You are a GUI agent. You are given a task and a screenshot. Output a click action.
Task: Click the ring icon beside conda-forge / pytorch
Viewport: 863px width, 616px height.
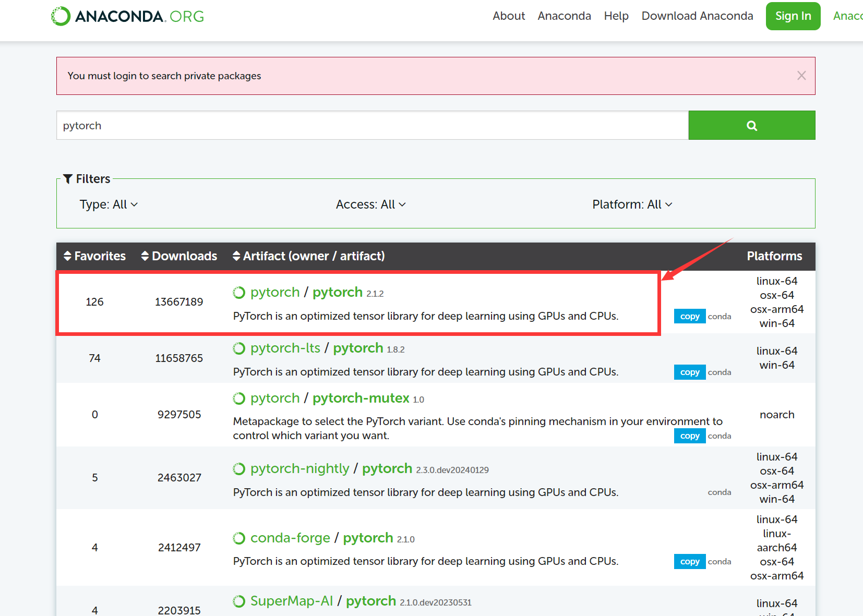(x=239, y=538)
